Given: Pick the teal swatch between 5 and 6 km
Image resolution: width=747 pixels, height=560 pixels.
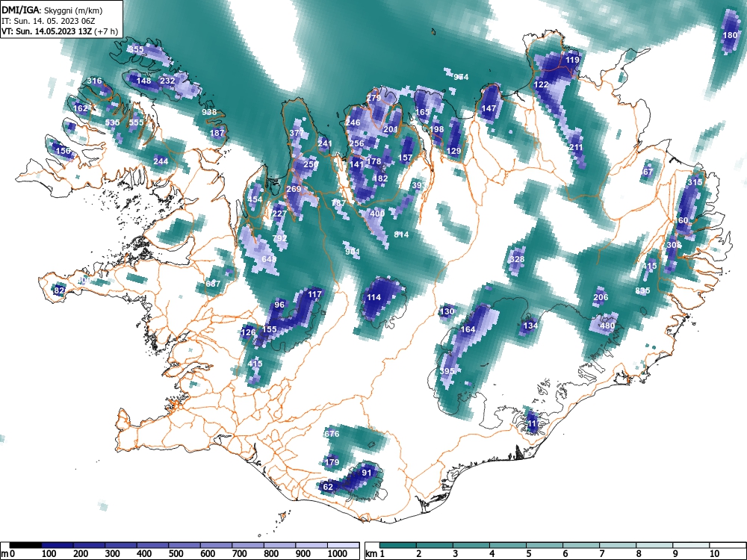Looking at the screenshot, I should [x=545, y=545].
